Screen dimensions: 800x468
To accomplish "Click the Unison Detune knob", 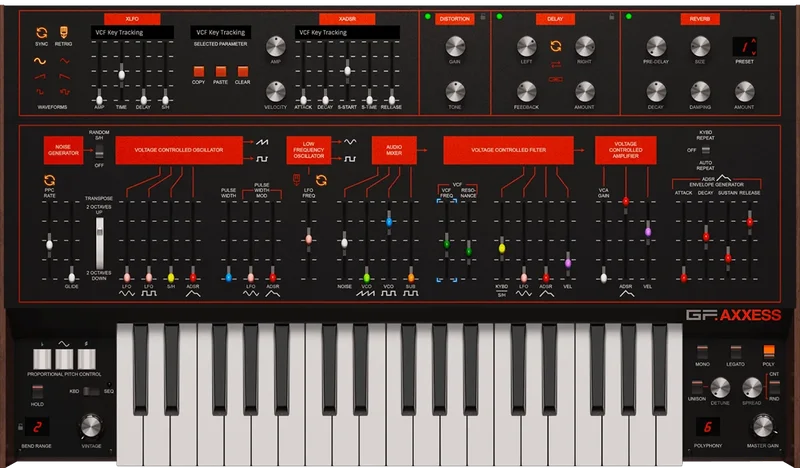I will point(720,388).
